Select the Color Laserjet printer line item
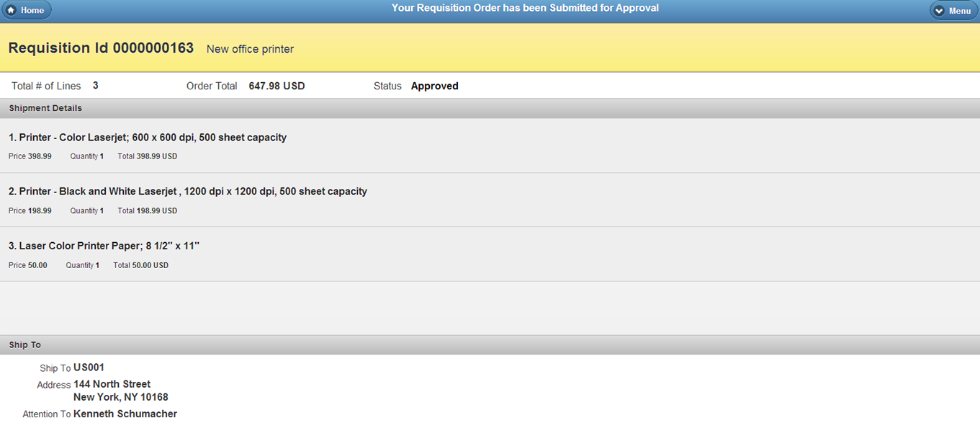980x423 pixels. tap(490, 146)
